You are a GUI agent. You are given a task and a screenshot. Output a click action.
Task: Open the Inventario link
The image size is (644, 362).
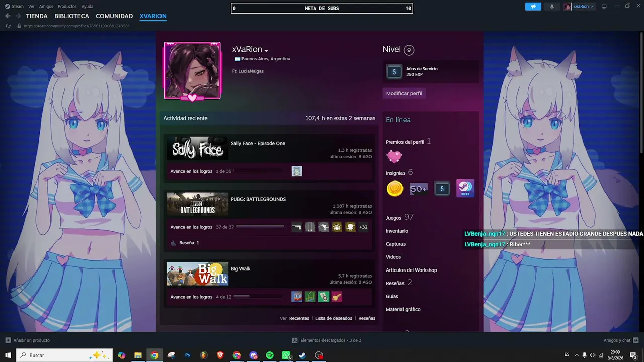coord(397,231)
